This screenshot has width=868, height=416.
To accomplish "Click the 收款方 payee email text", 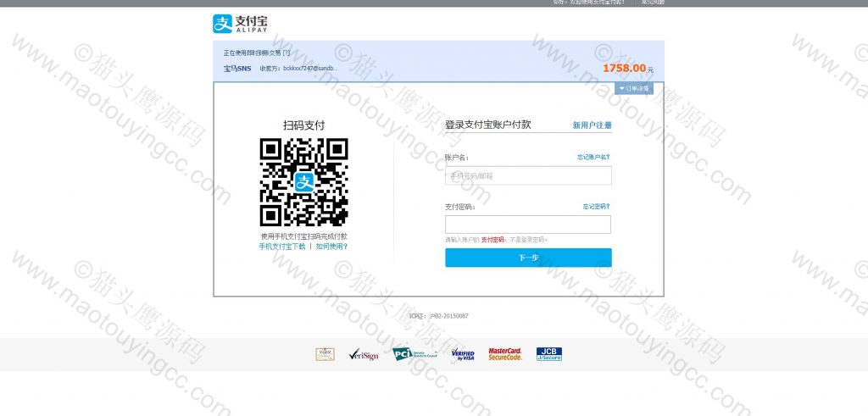I will [299, 69].
